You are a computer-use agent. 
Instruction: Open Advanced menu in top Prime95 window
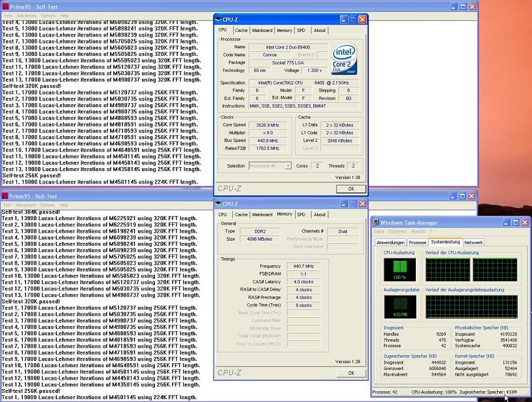pos(26,15)
